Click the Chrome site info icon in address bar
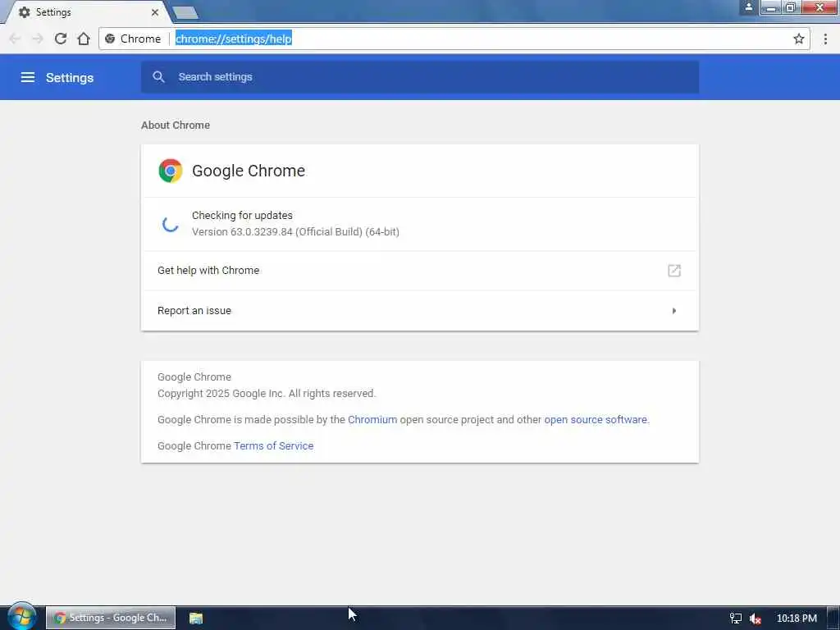Image resolution: width=840 pixels, height=630 pixels. tap(110, 39)
